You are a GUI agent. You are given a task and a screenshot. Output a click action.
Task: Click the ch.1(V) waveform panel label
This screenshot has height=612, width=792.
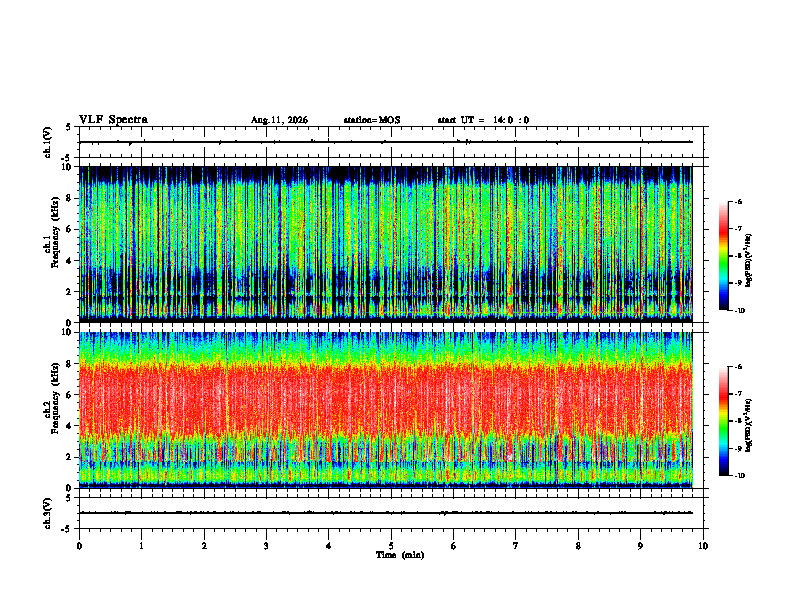pyautogui.click(x=47, y=142)
